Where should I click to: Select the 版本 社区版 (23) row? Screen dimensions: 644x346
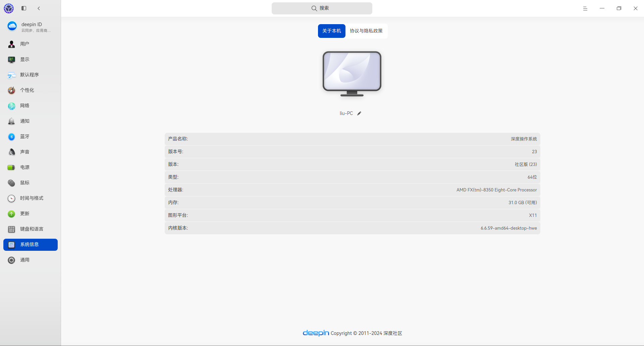point(353,164)
